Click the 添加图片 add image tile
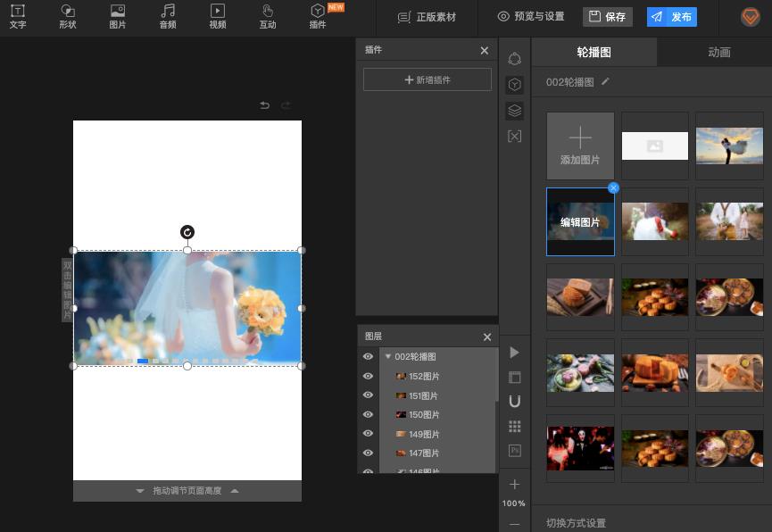 [580, 145]
